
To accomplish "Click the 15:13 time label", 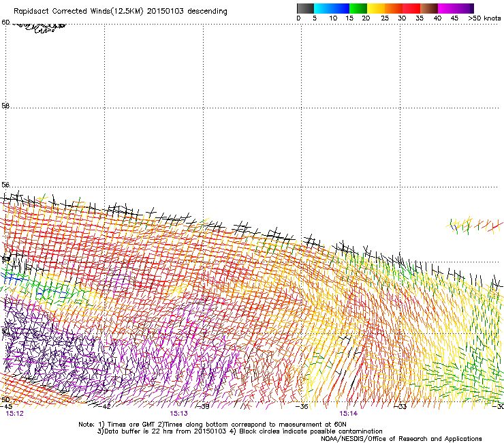I will point(178,414).
